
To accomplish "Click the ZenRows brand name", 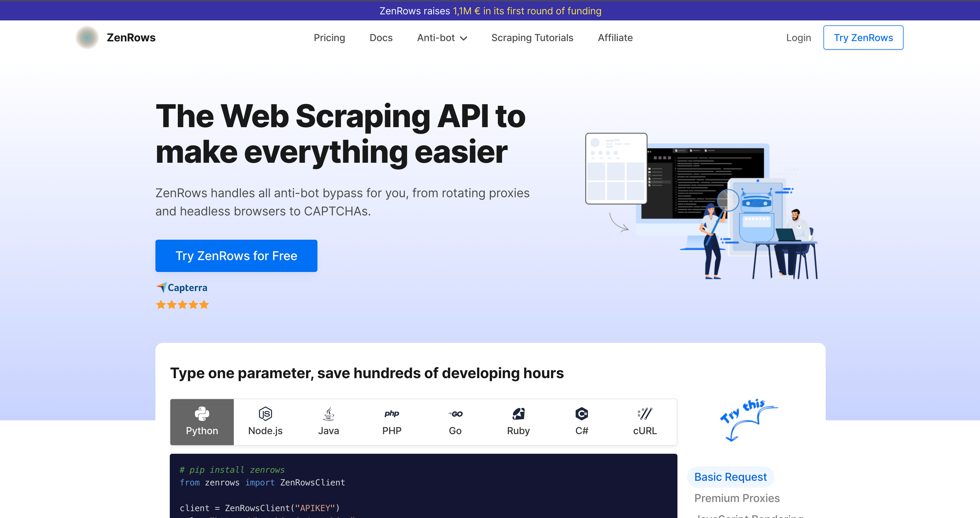I will (x=131, y=38).
